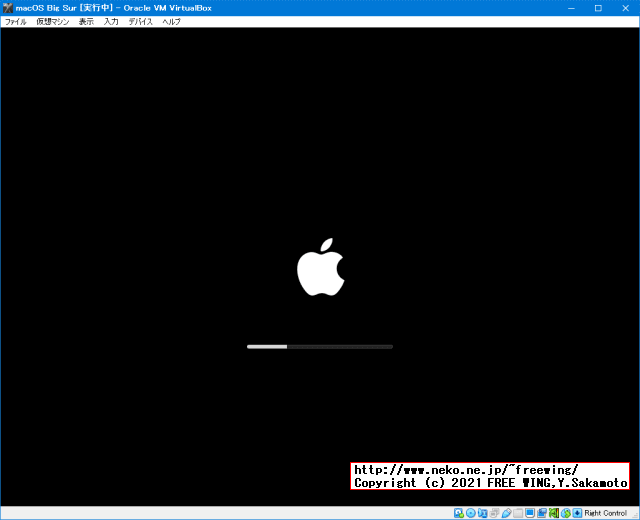
Task: Click the mouse integration status icon
Action: pos(566,513)
